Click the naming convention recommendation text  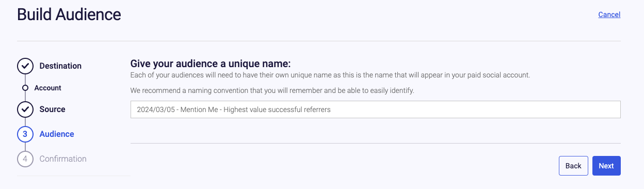272,91
